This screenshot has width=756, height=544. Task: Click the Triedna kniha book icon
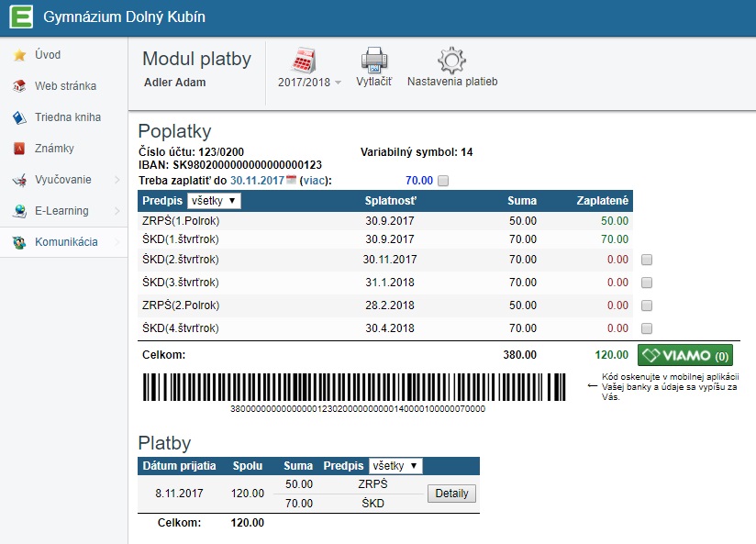pyautogui.click(x=18, y=117)
